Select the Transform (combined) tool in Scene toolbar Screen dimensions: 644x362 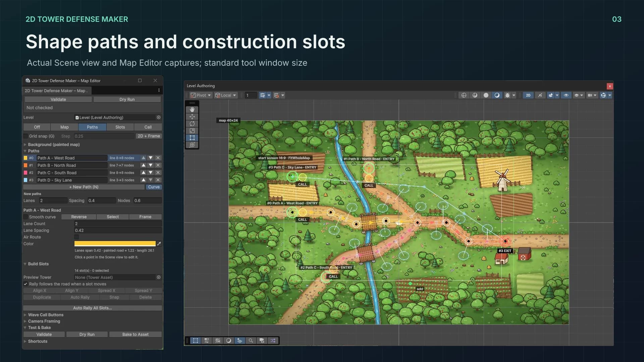(x=192, y=145)
